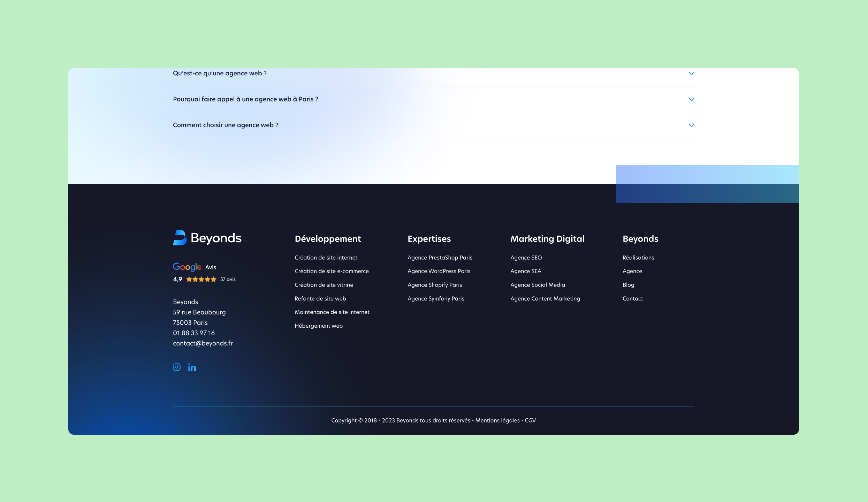
Task: Click the Google Avis logo
Action: (x=187, y=267)
